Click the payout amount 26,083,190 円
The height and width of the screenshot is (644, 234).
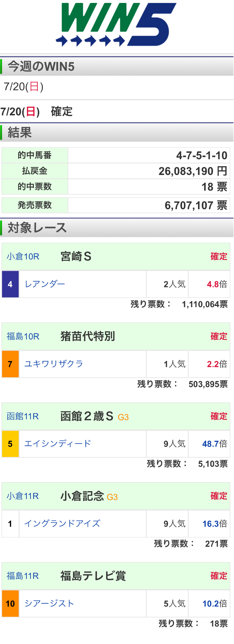click(x=193, y=171)
